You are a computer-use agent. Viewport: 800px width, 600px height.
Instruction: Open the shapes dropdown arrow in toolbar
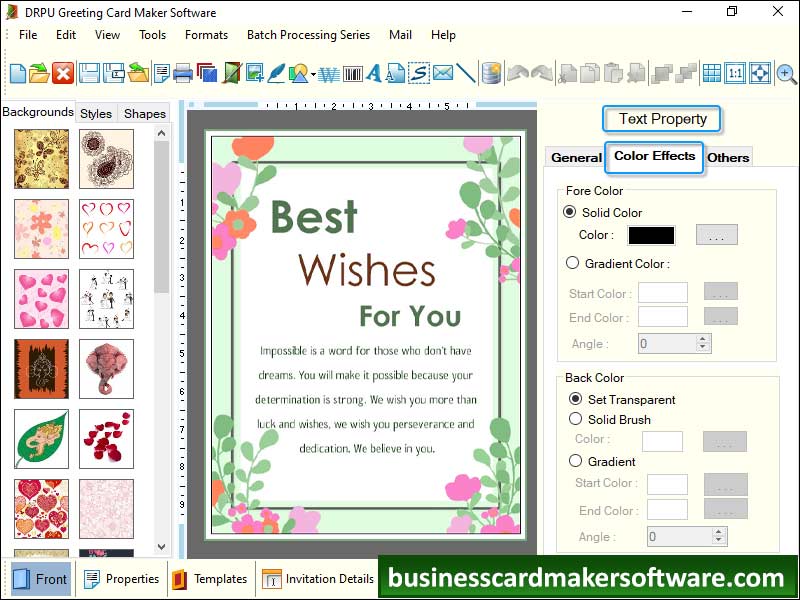point(313,74)
